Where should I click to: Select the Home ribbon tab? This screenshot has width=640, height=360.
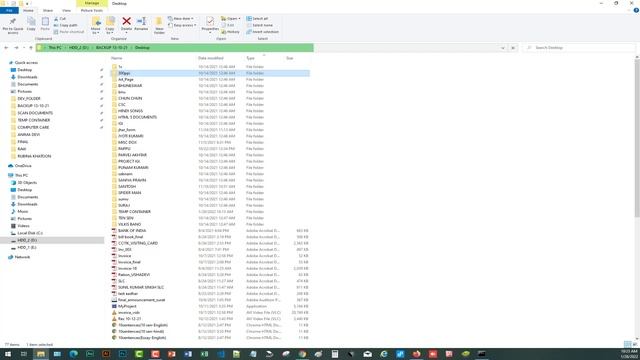pos(28,10)
